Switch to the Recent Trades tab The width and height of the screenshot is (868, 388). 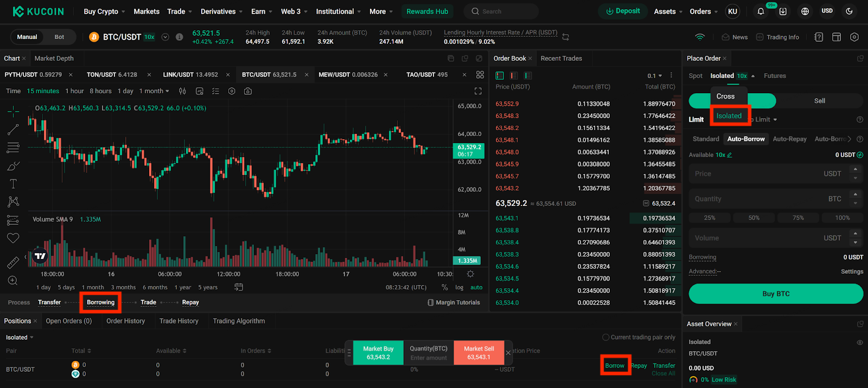pyautogui.click(x=561, y=59)
